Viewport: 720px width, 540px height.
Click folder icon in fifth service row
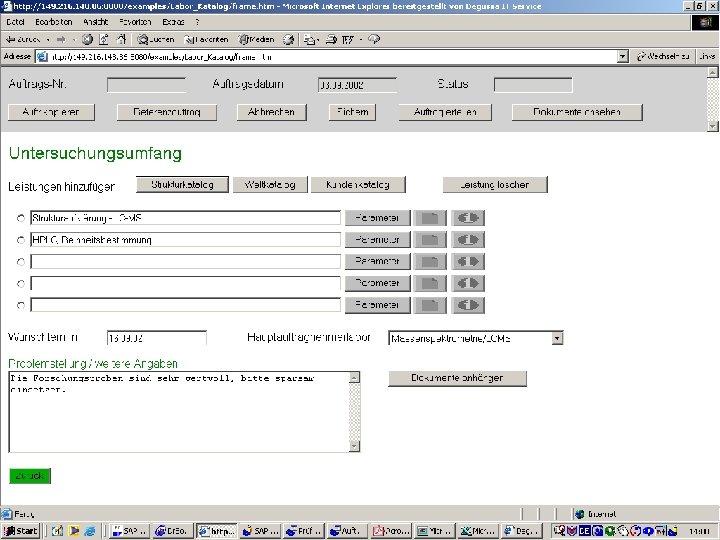(430, 305)
